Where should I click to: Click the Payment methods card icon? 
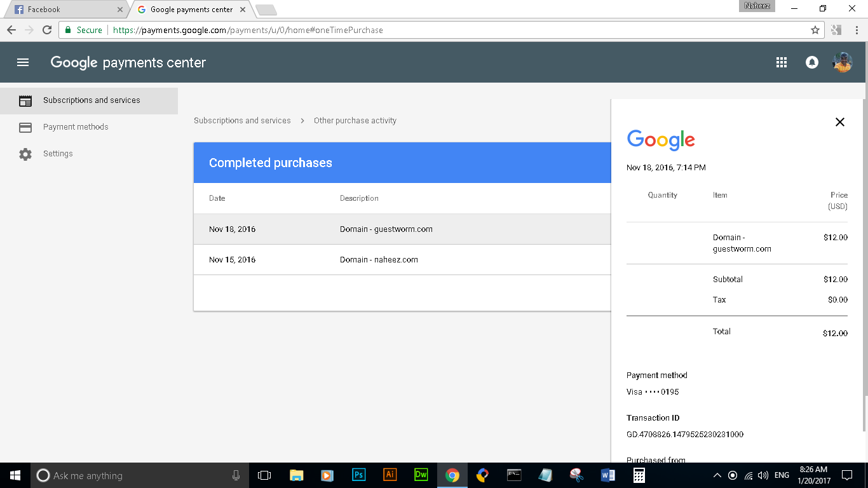(x=25, y=128)
